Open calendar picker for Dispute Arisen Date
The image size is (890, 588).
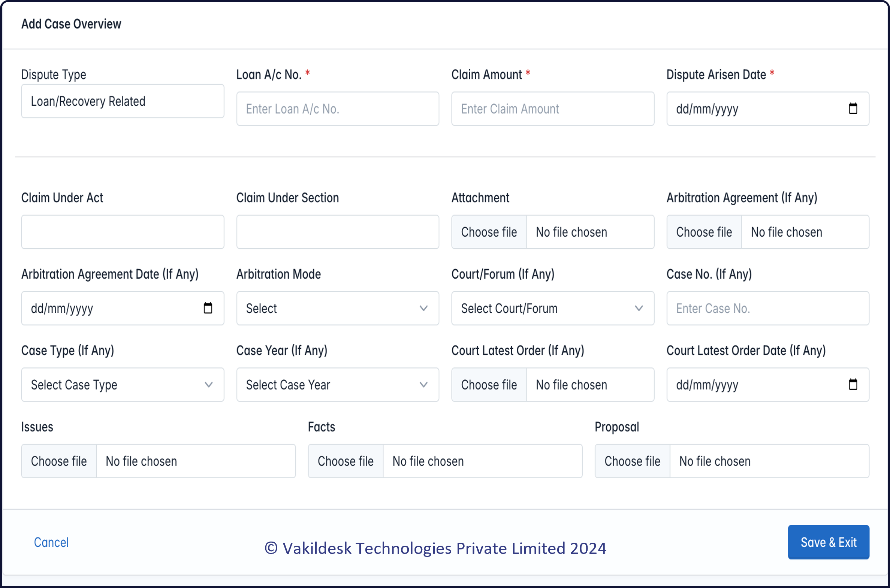(853, 108)
